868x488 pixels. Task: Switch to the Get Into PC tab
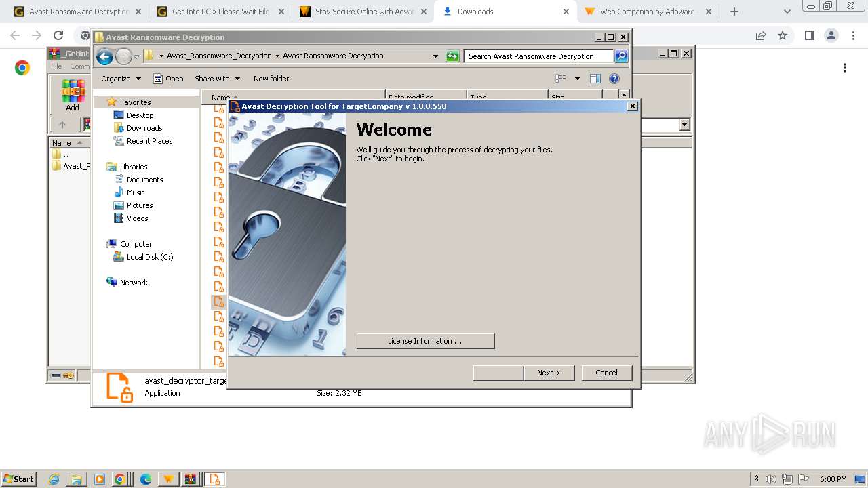[220, 12]
